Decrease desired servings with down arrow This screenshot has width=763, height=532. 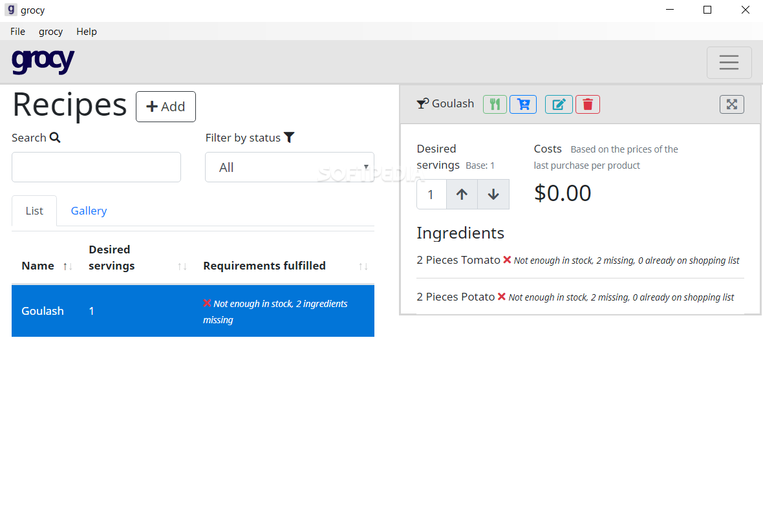(493, 194)
